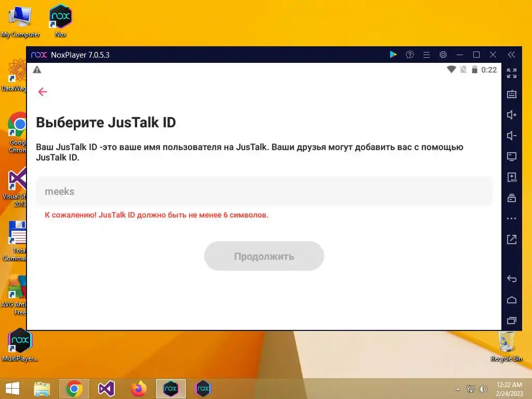Open NoxPlayer help question mark icon
532x399 pixels.
(410, 55)
